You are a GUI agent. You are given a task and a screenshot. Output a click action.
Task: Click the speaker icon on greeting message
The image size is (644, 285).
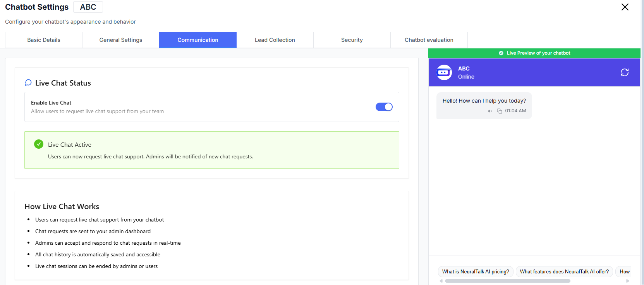490,111
